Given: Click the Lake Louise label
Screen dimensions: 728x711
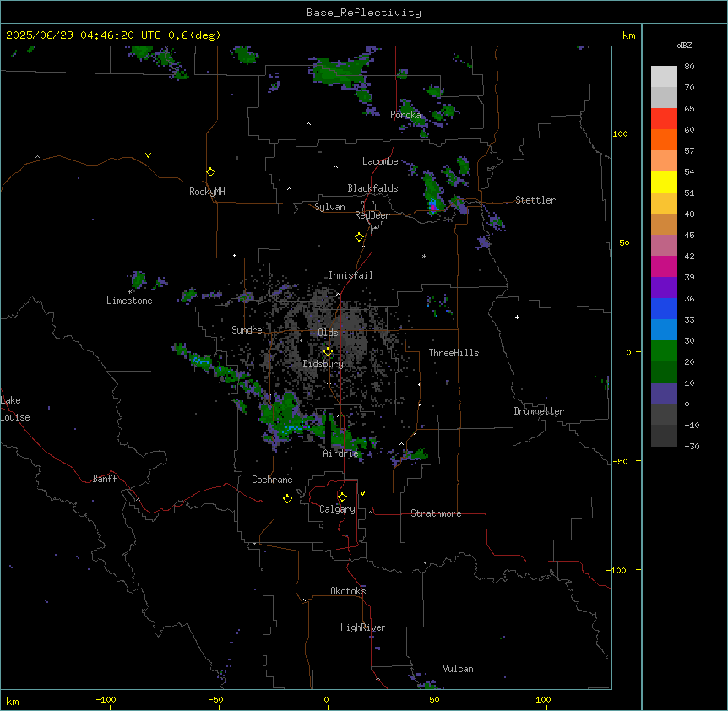Looking at the screenshot, I should point(14,409).
